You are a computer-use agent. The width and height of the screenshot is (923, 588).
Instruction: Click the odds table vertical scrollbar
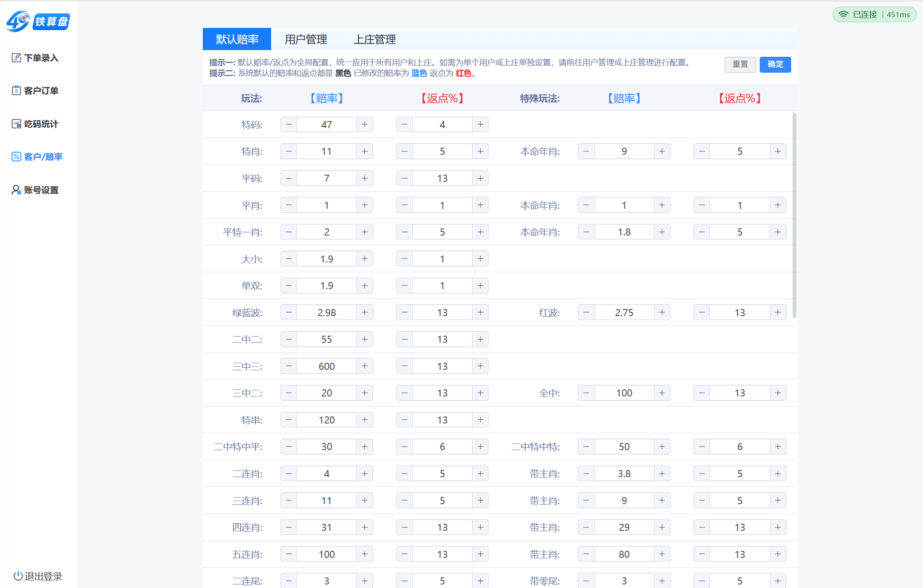(794, 215)
